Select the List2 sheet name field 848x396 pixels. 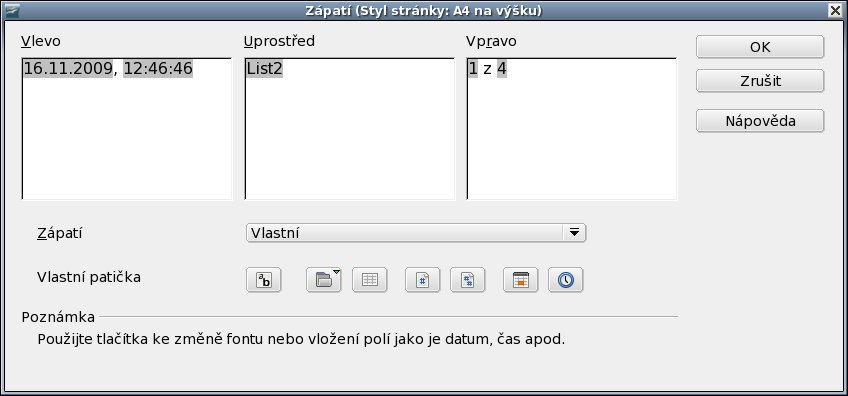tap(264, 69)
